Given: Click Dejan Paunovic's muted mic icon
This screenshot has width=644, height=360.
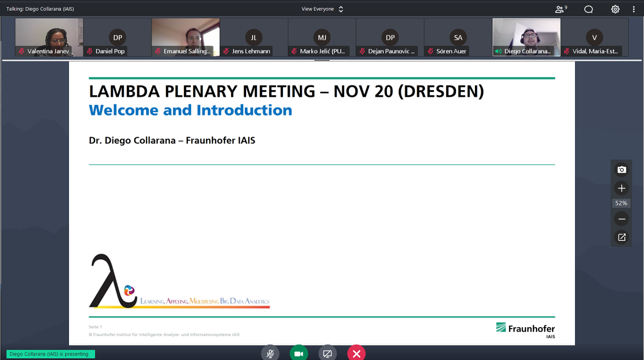Looking at the screenshot, I should pyautogui.click(x=362, y=51).
